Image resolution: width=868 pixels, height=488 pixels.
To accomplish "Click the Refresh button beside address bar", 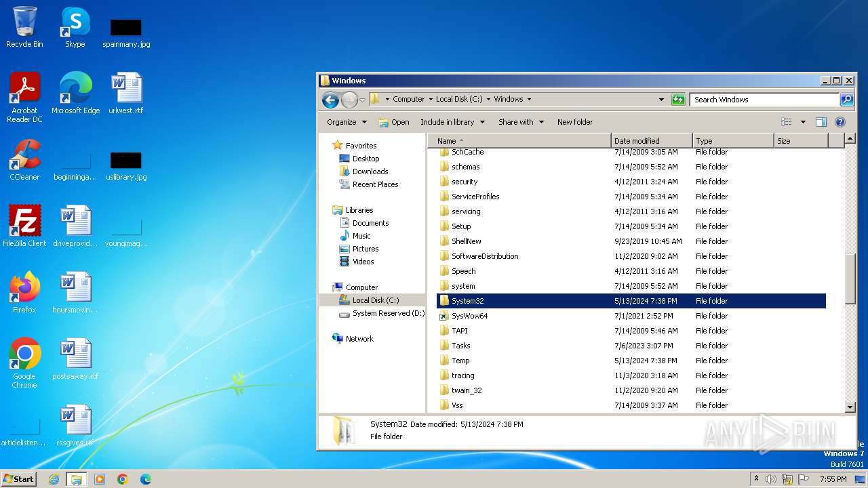I will pos(678,100).
